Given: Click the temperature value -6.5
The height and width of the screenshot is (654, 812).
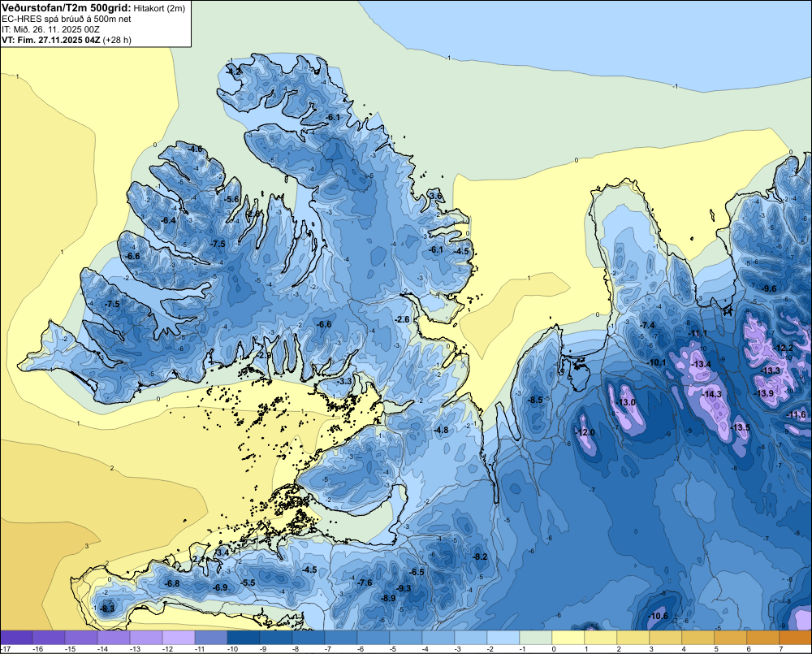Looking at the screenshot, I should pos(417,572).
